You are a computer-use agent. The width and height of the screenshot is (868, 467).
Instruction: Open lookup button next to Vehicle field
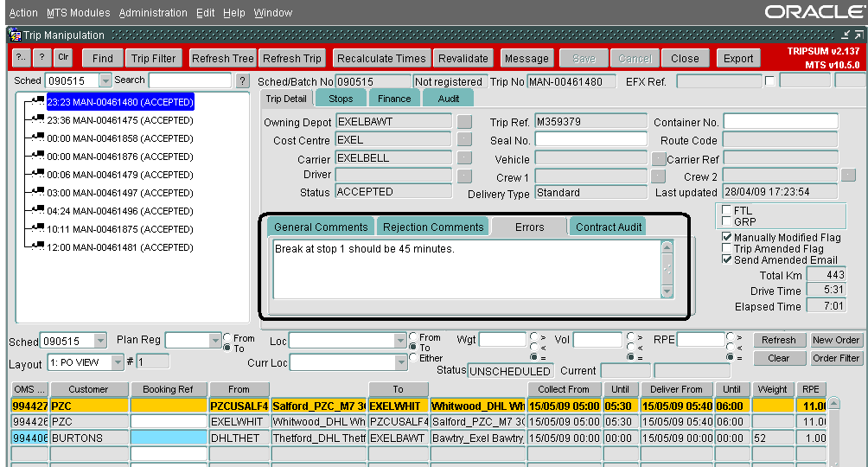tap(658, 159)
